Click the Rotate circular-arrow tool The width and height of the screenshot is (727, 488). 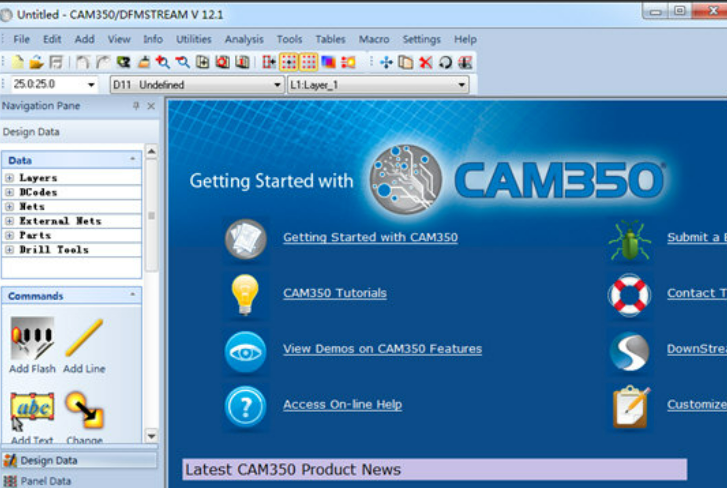click(445, 62)
